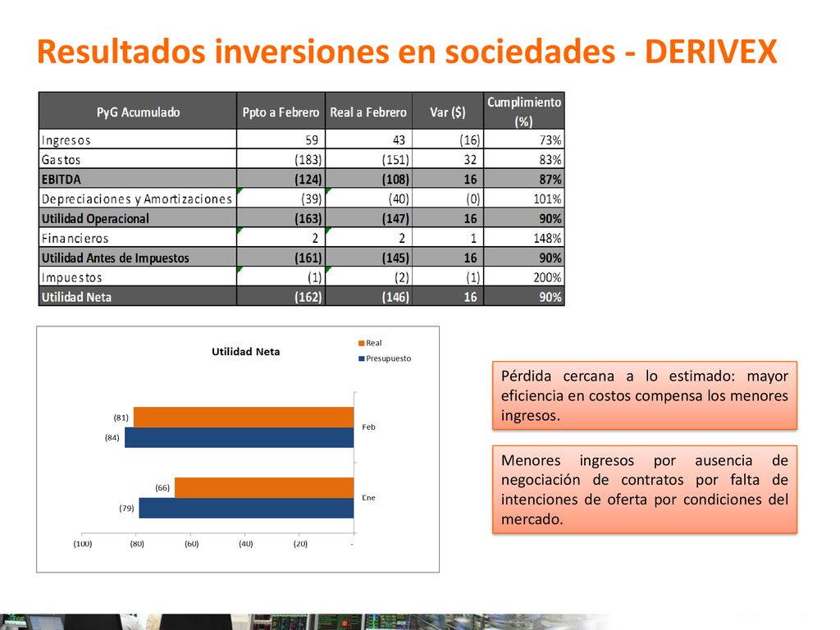840x630 pixels.
Task: Select Impuestos compliance value 200%
Action: pos(547,277)
